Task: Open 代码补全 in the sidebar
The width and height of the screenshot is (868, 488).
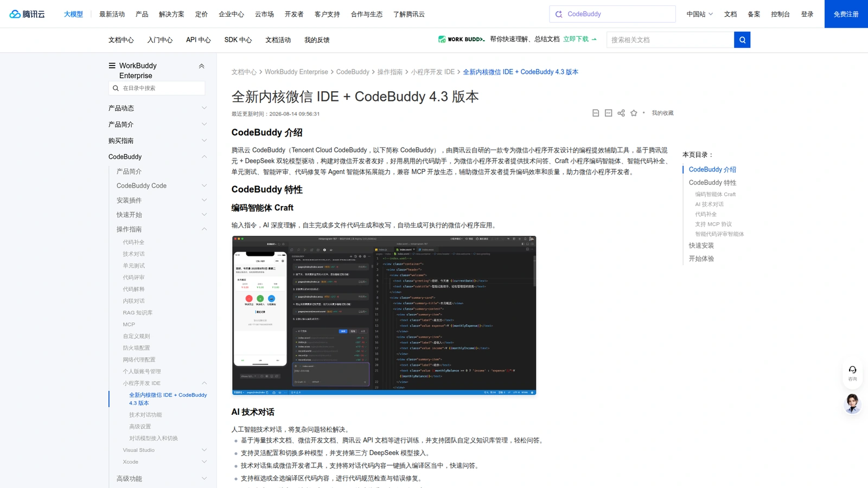Action: point(133,242)
